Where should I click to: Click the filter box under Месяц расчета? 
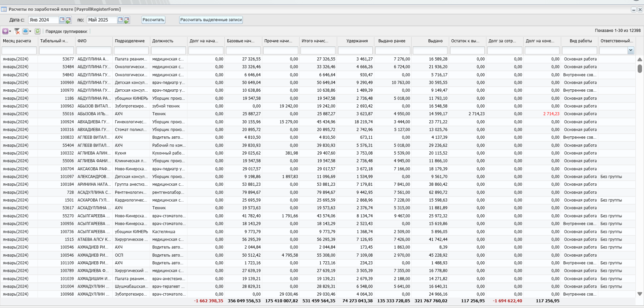click(19, 50)
